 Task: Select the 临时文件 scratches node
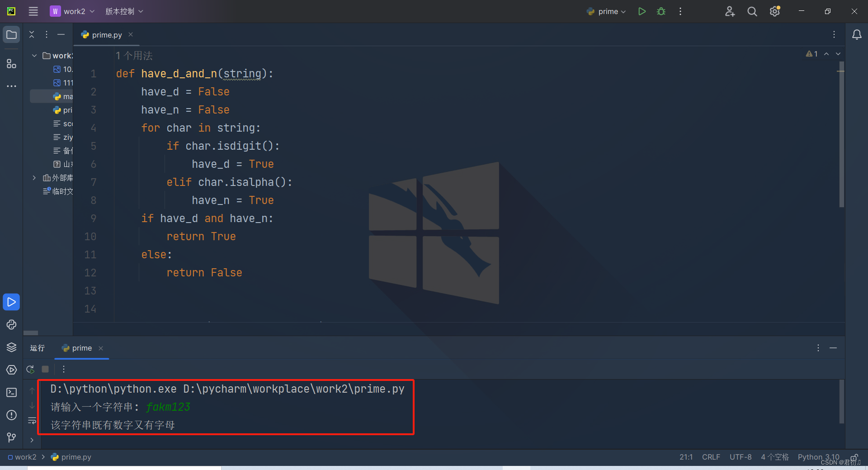tap(58, 191)
